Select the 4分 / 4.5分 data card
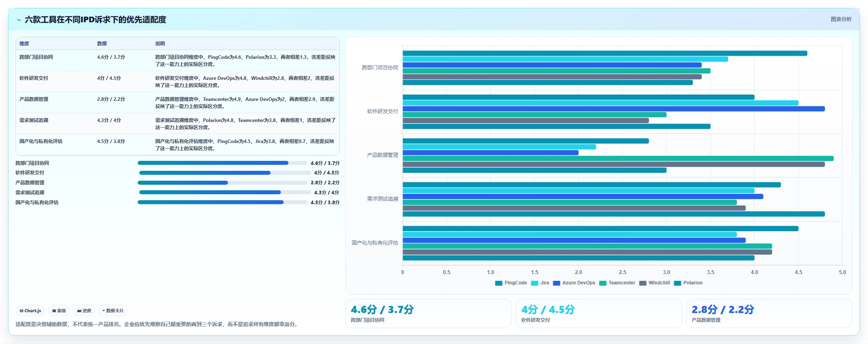The width and height of the screenshot is (868, 344). [x=599, y=313]
